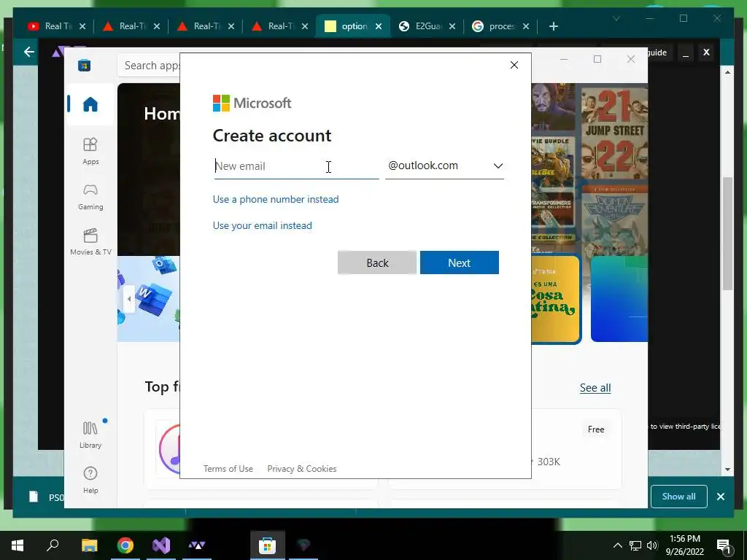Click the Store search apps box
The width and height of the screenshot is (747, 560).
click(x=149, y=65)
